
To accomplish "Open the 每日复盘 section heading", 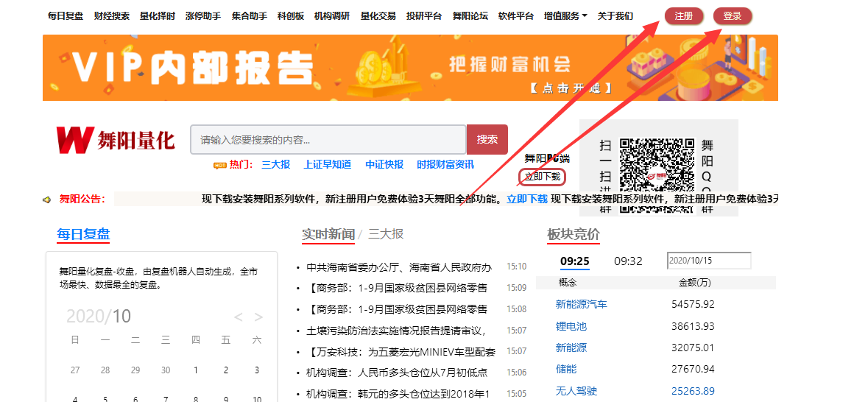I will click(x=83, y=234).
